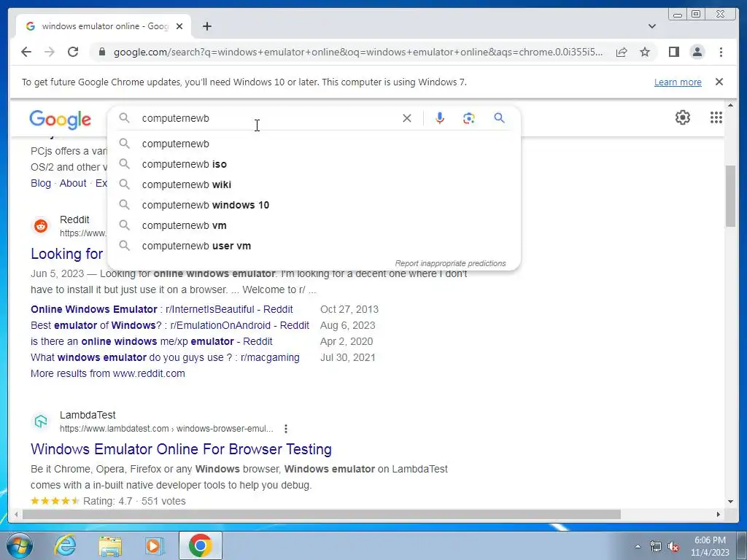Click More results from www.reddit.com
Image resolution: width=747 pixels, height=560 pixels.
coord(108,374)
